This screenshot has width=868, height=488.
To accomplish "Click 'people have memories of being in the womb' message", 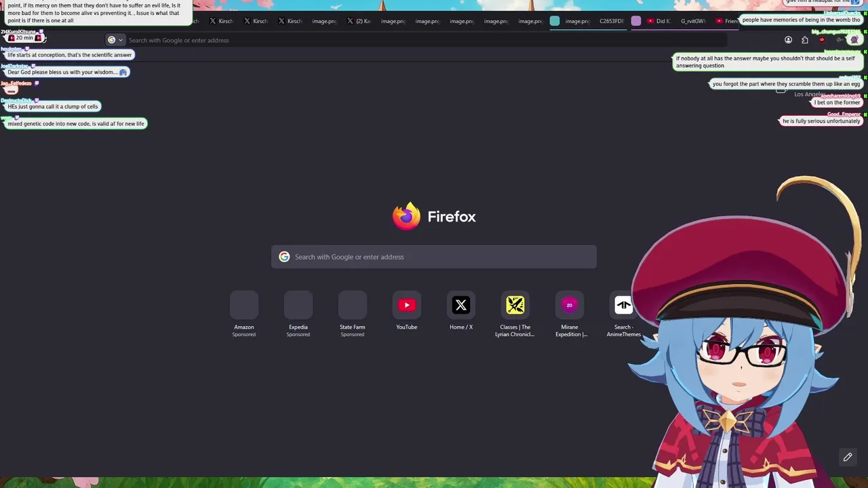I will click(x=801, y=20).
